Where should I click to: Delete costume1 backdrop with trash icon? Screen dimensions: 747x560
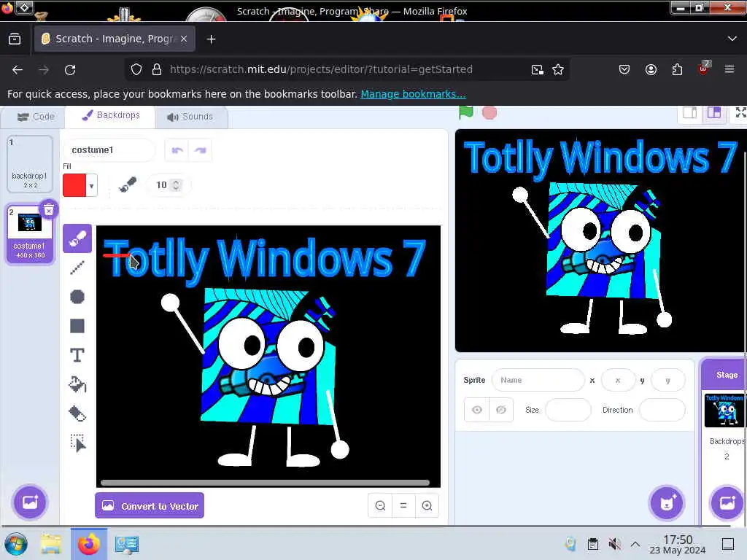(49, 209)
